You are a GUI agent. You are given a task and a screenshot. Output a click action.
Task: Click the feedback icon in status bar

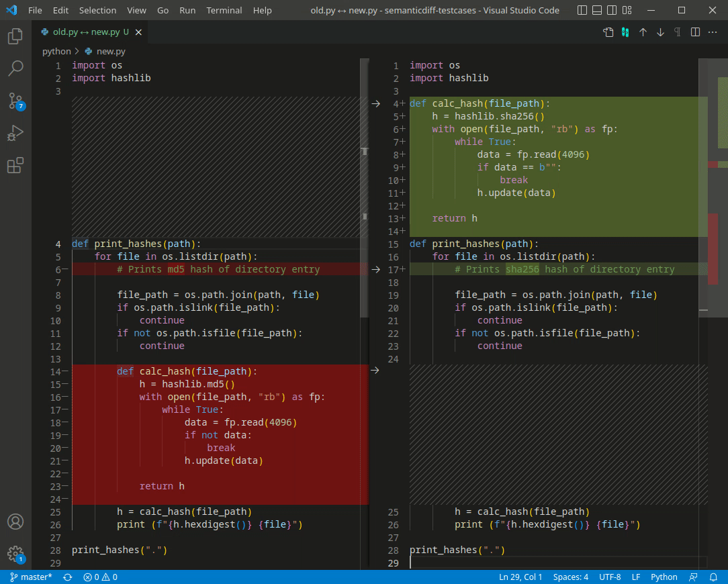(x=693, y=577)
